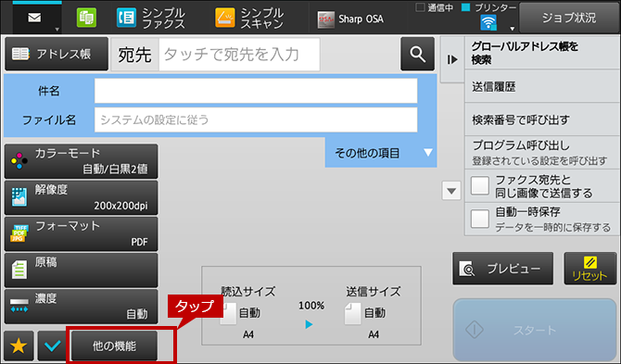The image size is (621, 364).
Task: Switch to シンプルファクス mode
Action: coord(151,19)
